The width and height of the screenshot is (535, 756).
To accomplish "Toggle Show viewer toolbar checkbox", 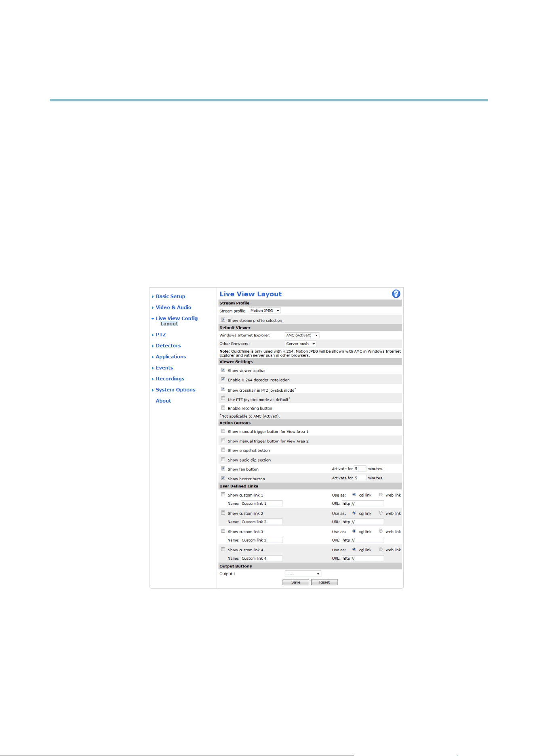I will 223,370.
